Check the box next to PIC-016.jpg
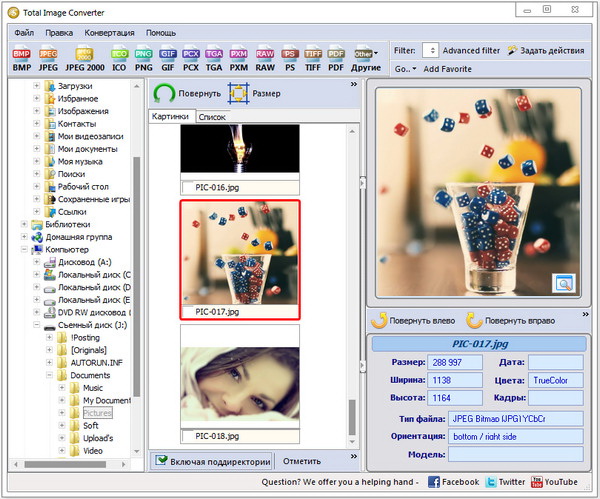Screen dimensions: 600x499 [187, 187]
